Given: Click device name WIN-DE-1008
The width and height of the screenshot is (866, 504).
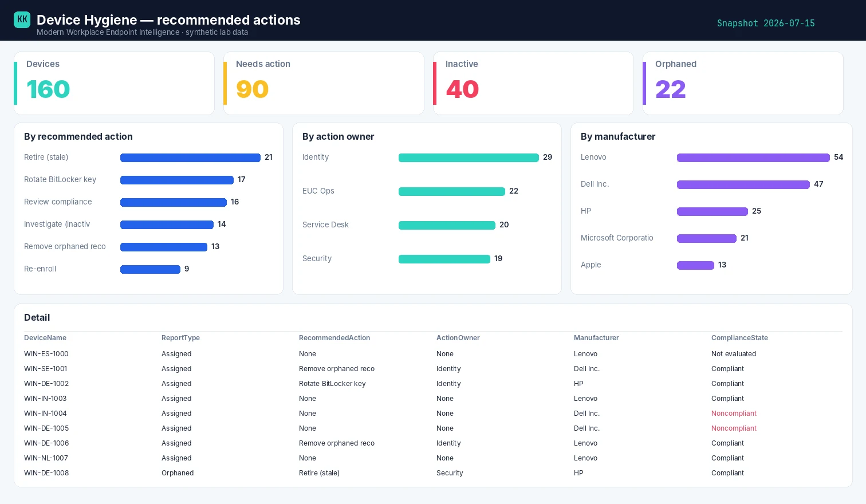Looking at the screenshot, I should click(x=46, y=473).
